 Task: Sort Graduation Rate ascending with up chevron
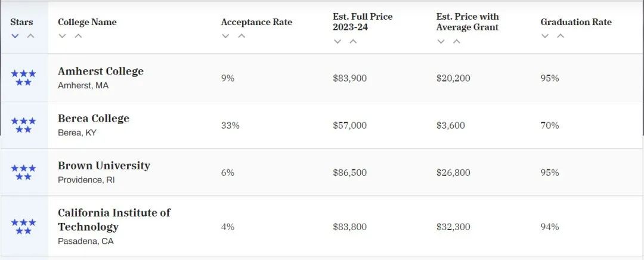[x=560, y=36]
